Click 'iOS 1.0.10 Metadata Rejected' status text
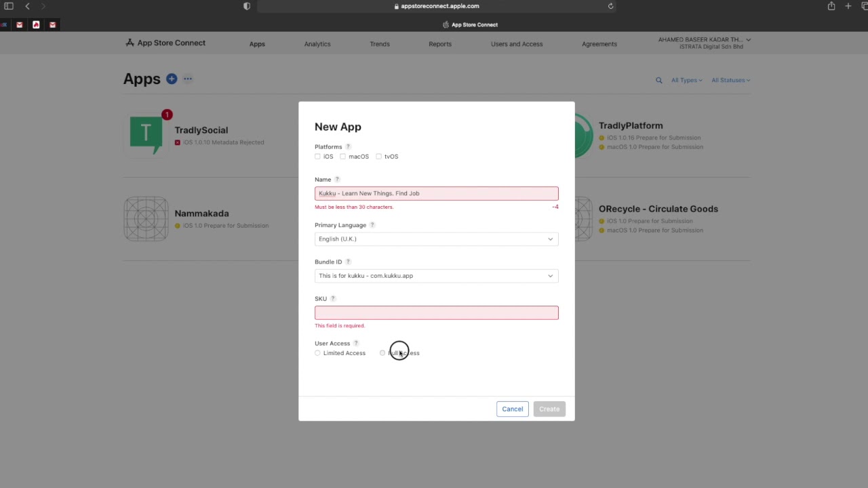The height and width of the screenshot is (488, 868). click(224, 142)
